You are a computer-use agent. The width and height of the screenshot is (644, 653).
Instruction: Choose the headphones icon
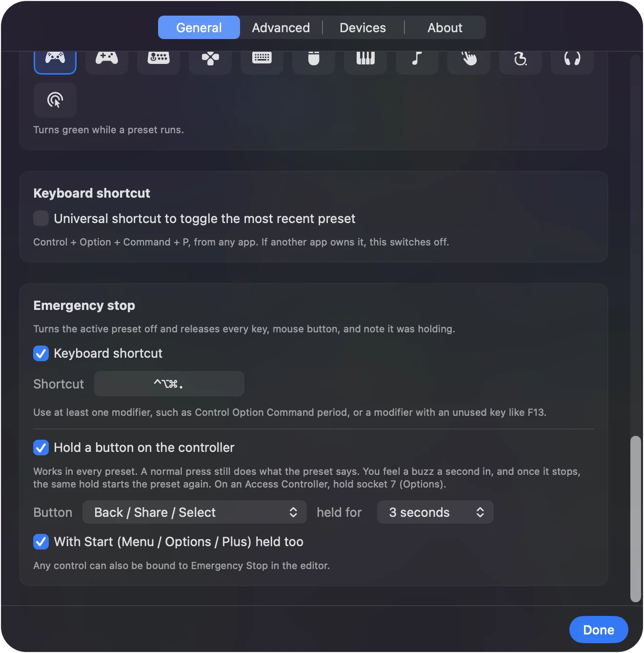click(x=572, y=62)
